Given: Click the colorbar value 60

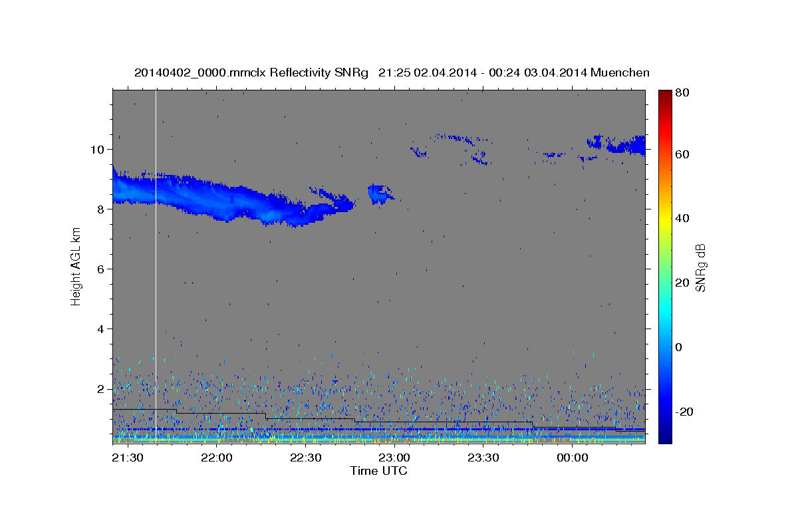Looking at the screenshot, I should [682, 154].
